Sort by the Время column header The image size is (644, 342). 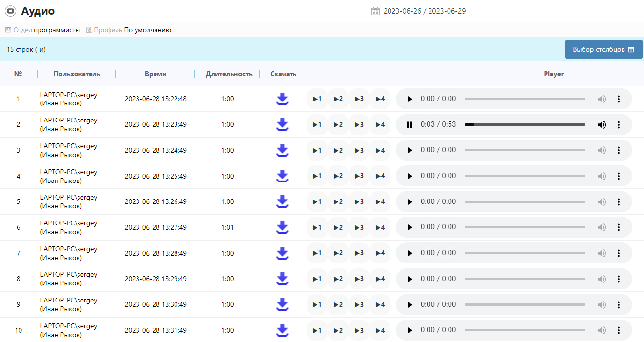[x=155, y=74]
